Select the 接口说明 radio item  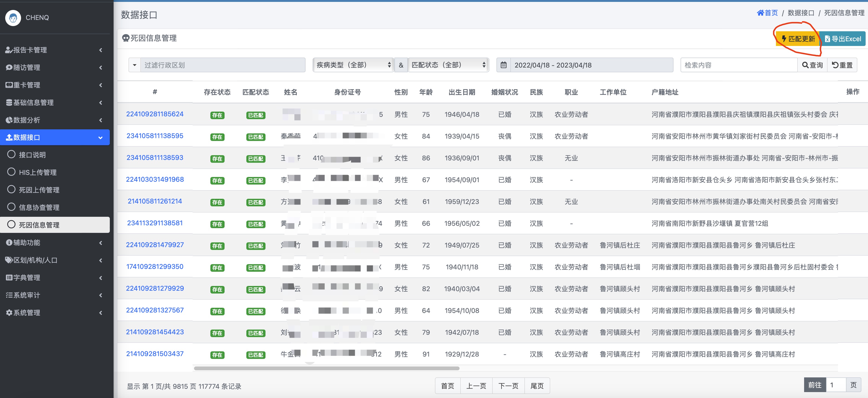[11, 154]
